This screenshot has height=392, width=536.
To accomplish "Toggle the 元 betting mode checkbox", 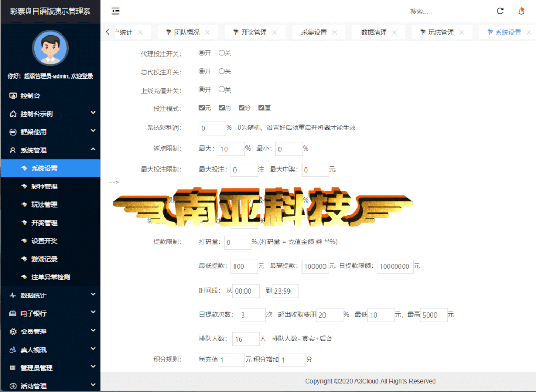I will pyautogui.click(x=202, y=108).
